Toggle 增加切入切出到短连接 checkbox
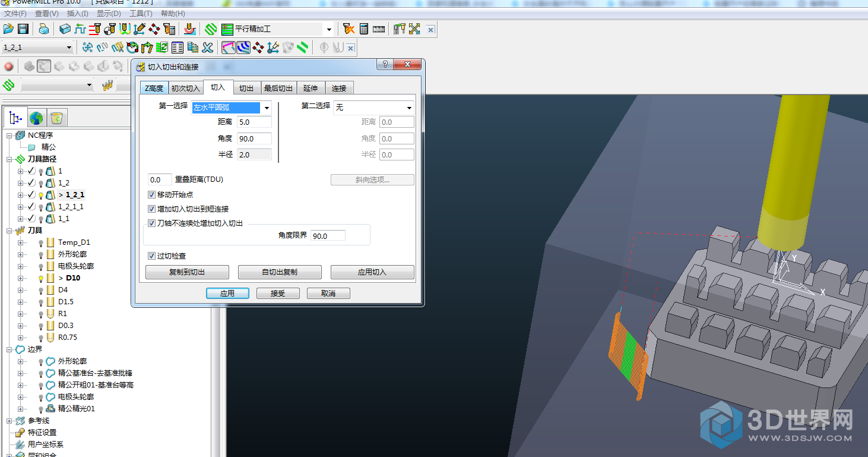 click(x=151, y=209)
